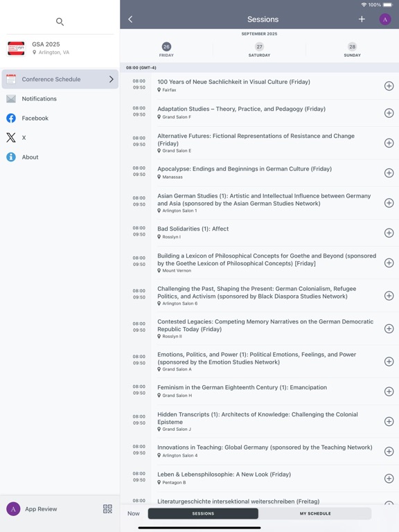The image size is (399, 532).
Task: Click the Rosslyn II room label
Action: 172,336
